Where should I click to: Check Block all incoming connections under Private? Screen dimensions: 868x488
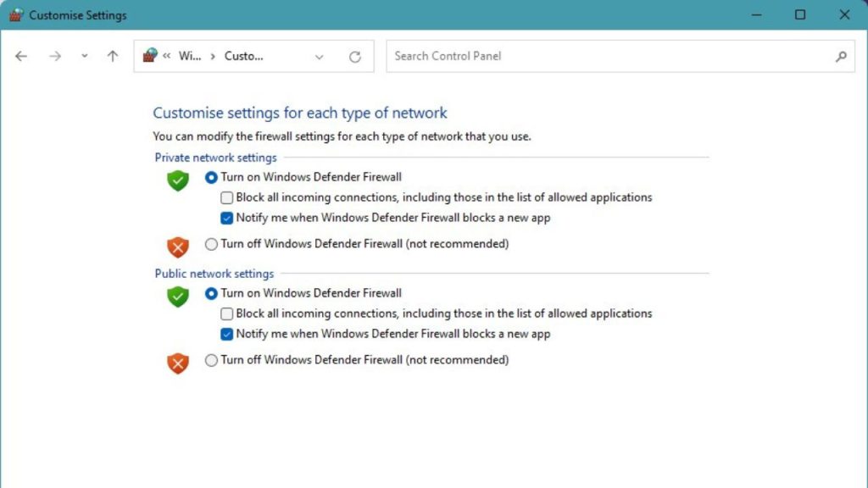pyautogui.click(x=226, y=197)
